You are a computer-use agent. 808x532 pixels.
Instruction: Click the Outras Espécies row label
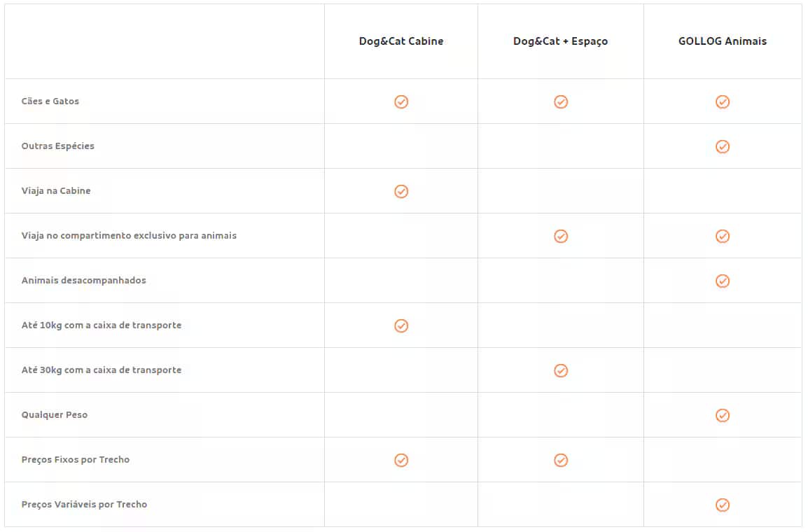(x=58, y=146)
